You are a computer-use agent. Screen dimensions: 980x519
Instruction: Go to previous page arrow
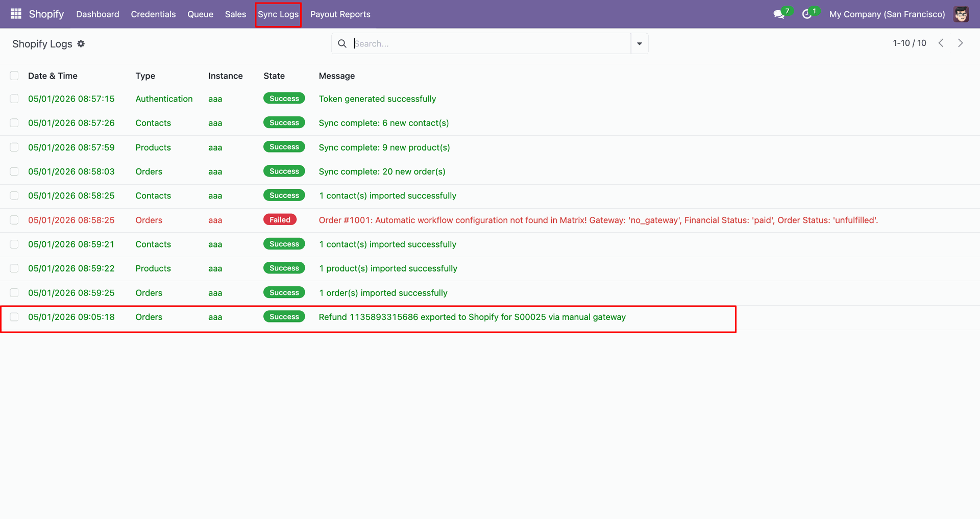click(x=941, y=43)
